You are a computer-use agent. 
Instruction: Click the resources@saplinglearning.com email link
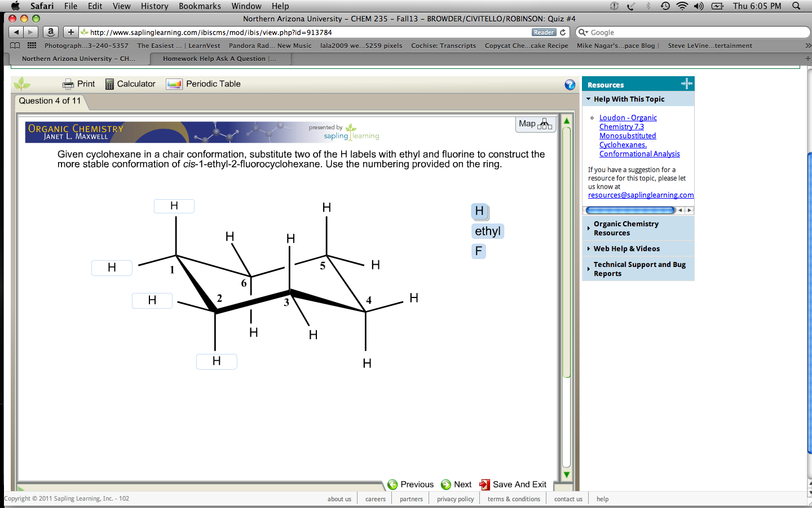(641, 195)
